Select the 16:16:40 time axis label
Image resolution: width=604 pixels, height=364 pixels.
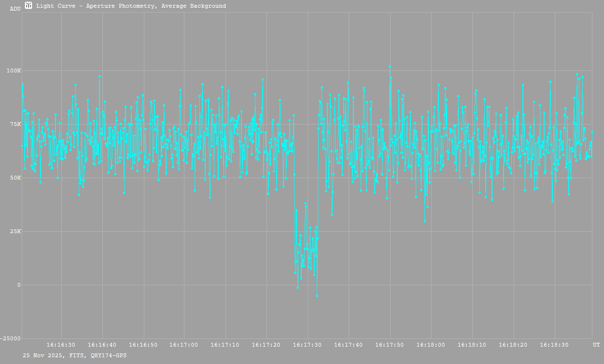(x=102, y=345)
